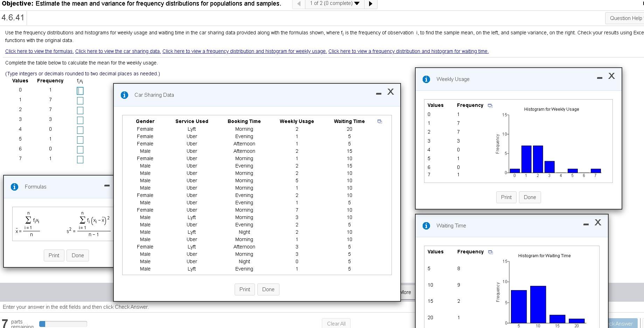Click fixi input field for value 5

click(80, 140)
